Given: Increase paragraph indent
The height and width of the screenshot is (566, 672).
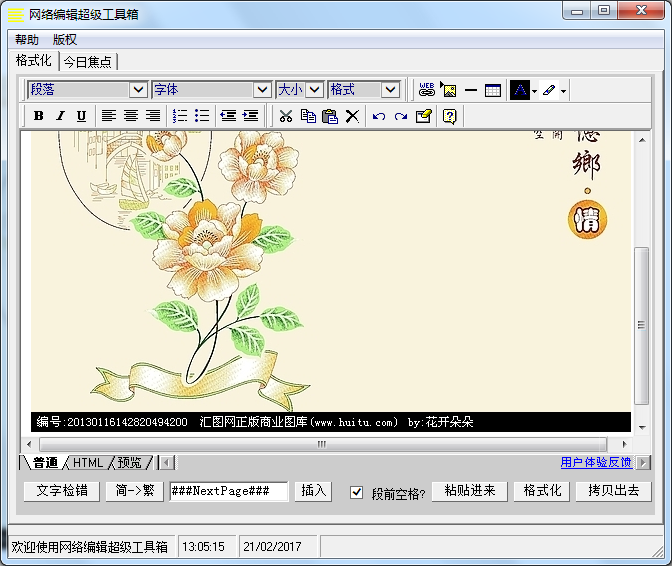Looking at the screenshot, I should (x=250, y=116).
